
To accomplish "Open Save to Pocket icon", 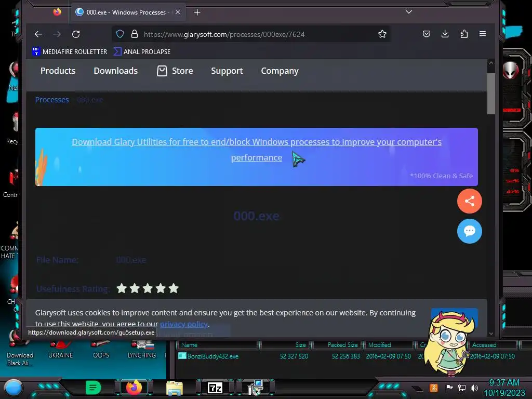I will pyautogui.click(x=427, y=34).
